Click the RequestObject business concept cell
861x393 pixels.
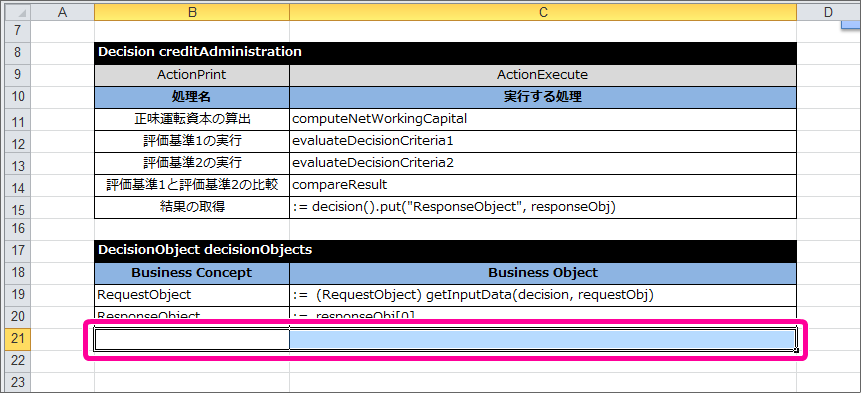[192, 295]
